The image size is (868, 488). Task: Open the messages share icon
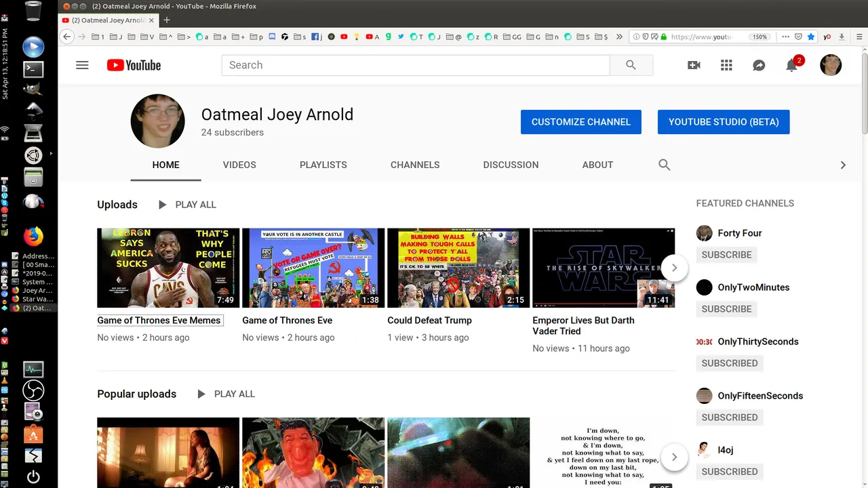click(x=759, y=65)
